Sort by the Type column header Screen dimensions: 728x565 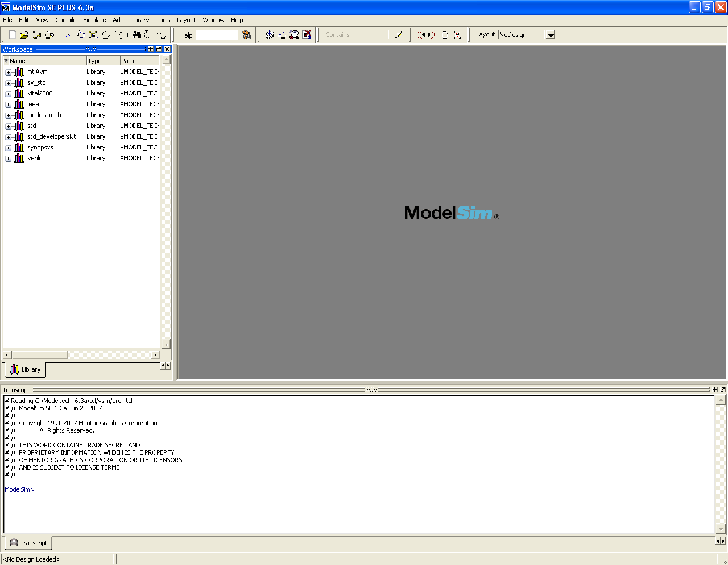102,61
